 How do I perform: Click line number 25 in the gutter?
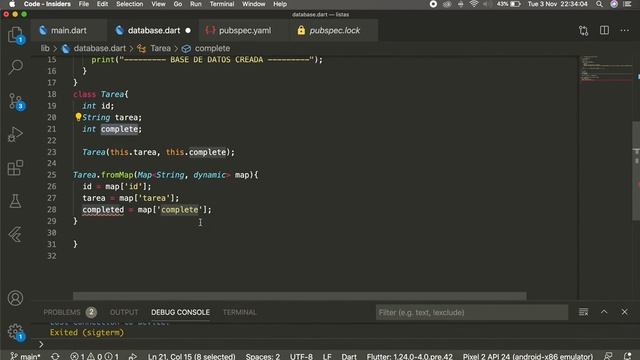51,175
